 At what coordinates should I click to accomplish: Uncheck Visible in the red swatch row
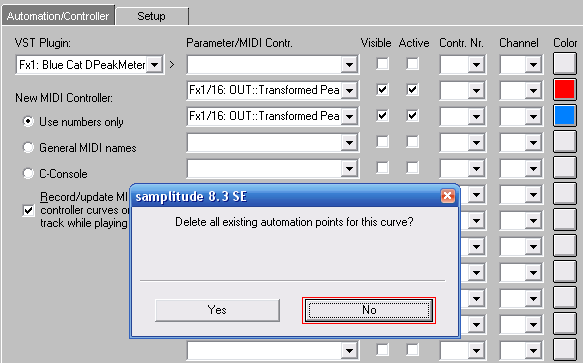[x=382, y=90]
